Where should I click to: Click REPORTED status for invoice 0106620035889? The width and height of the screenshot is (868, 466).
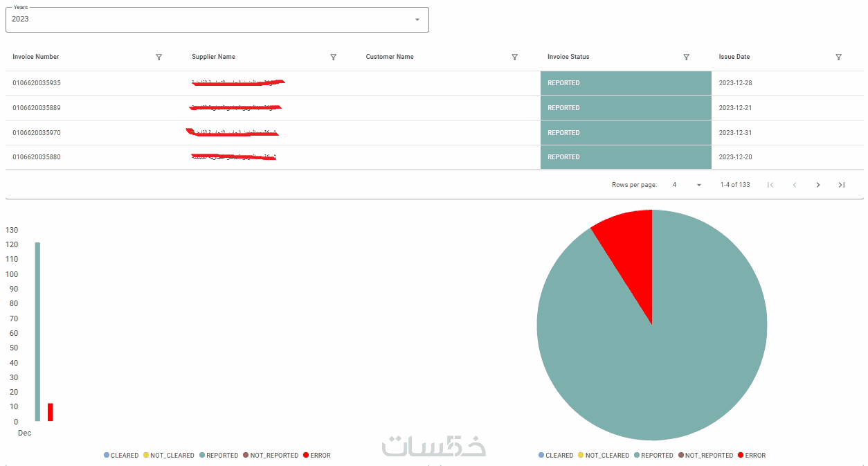coord(626,108)
